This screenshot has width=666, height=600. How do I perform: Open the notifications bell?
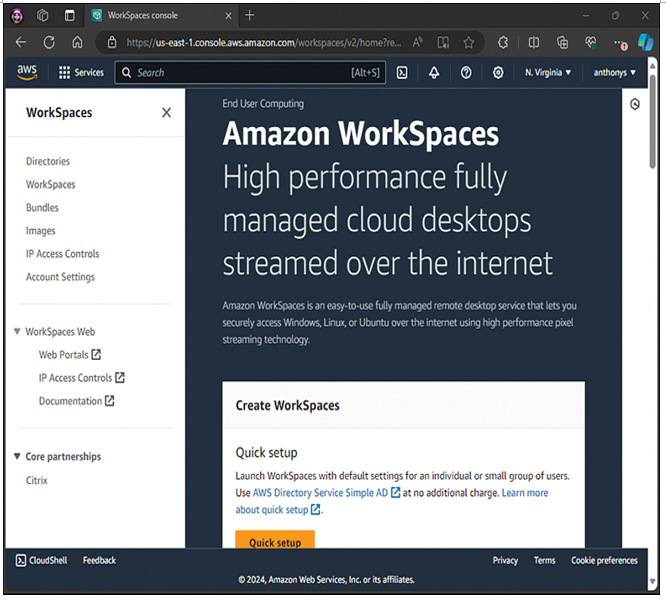click(434, 73)
